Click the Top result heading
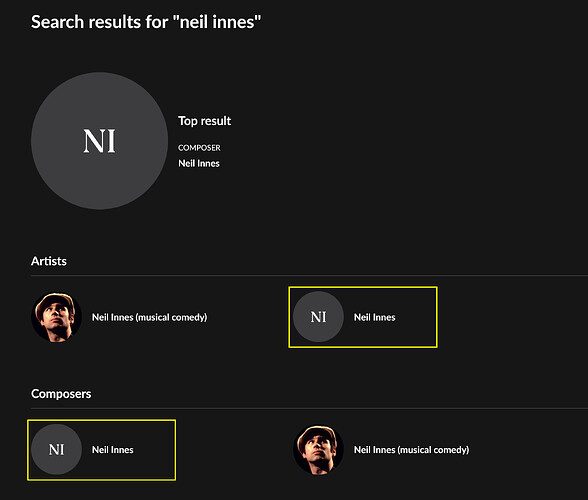 [x=204, y=121]
